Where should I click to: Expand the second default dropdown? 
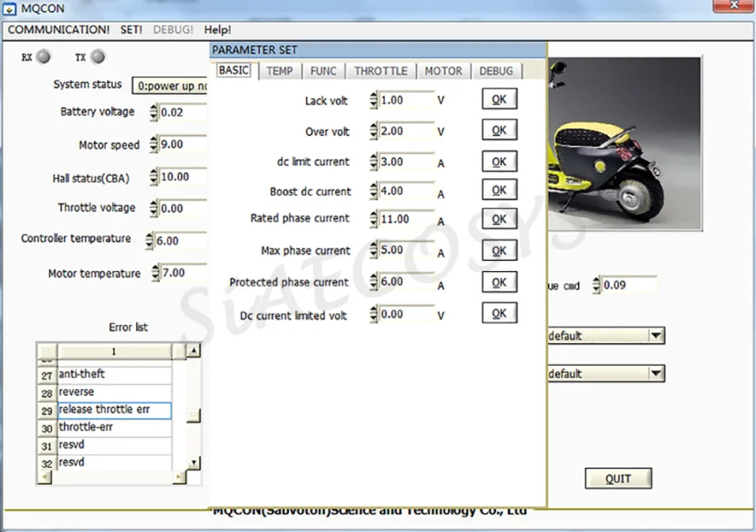point(655,373)
